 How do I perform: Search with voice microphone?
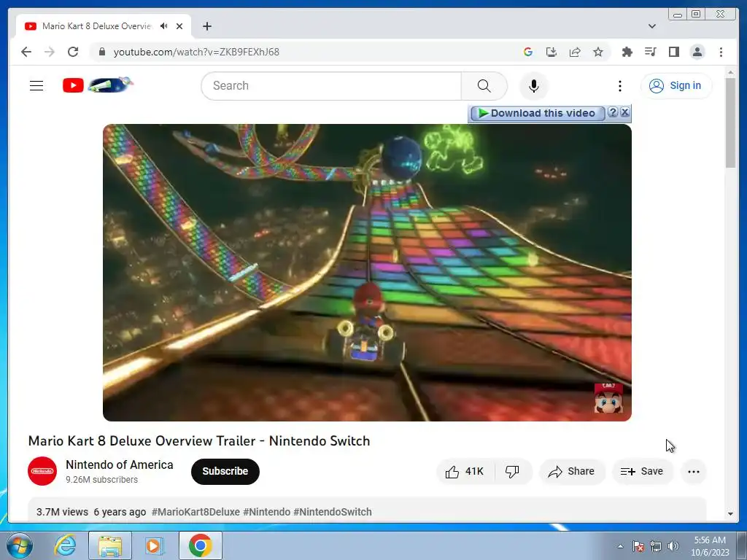(533, 86)
